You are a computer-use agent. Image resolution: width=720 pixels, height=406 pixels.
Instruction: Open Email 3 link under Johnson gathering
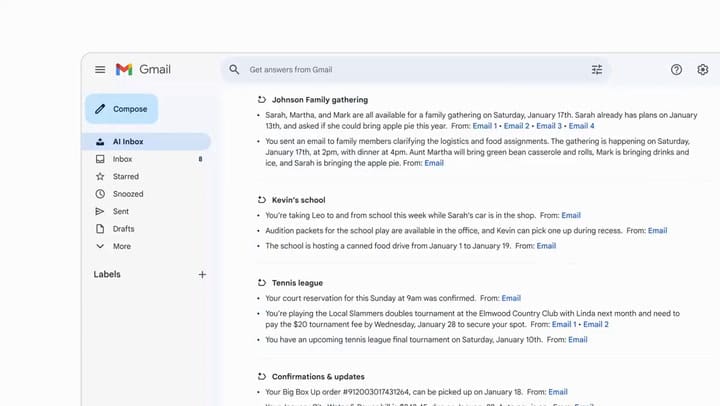pyautogui.click(x=549, y=126)
